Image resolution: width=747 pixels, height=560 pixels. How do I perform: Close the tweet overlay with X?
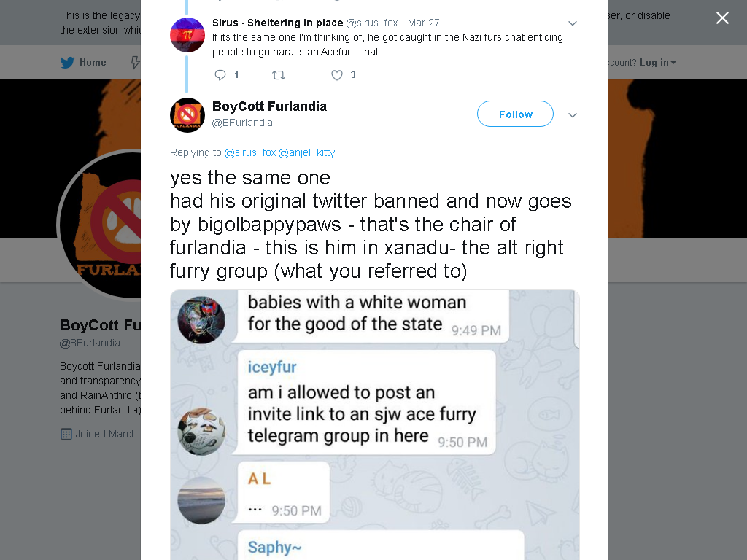pos(722,17)
